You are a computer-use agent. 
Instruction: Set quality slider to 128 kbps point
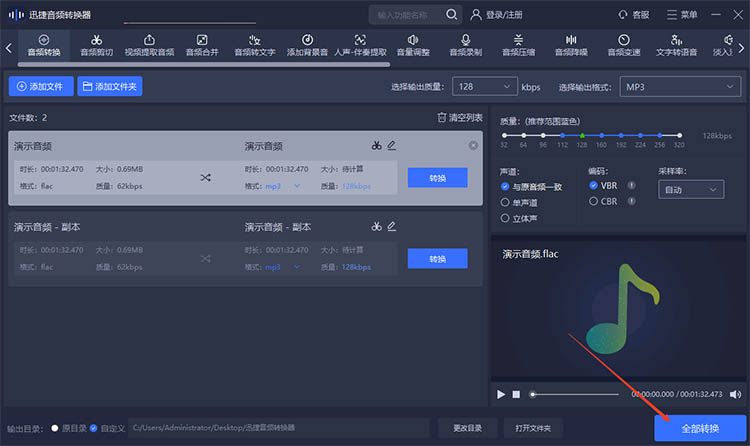(582, 135)
